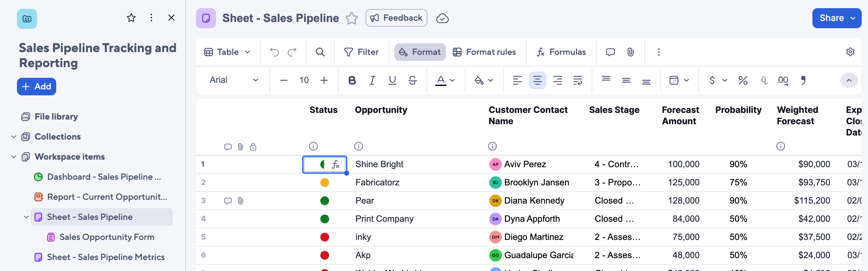Open the Share dropdown button
This screenshot has width=868, height=271.
(837, 18)
